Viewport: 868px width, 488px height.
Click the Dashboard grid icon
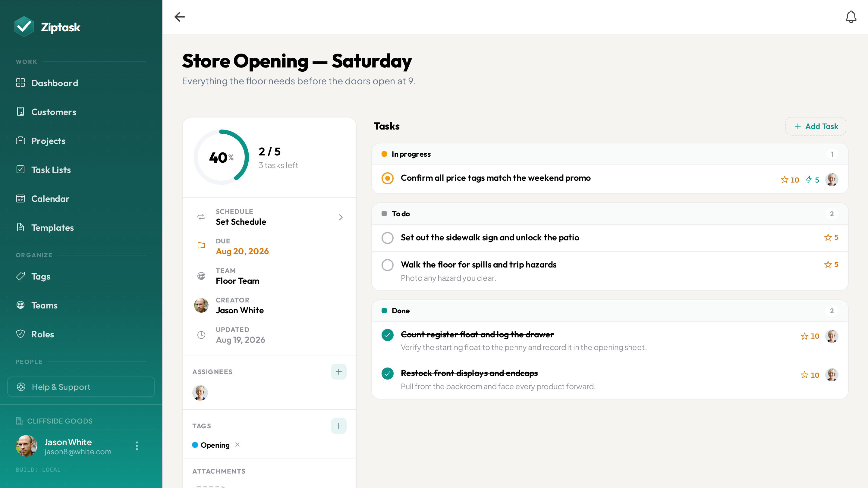tap(20, 83)
